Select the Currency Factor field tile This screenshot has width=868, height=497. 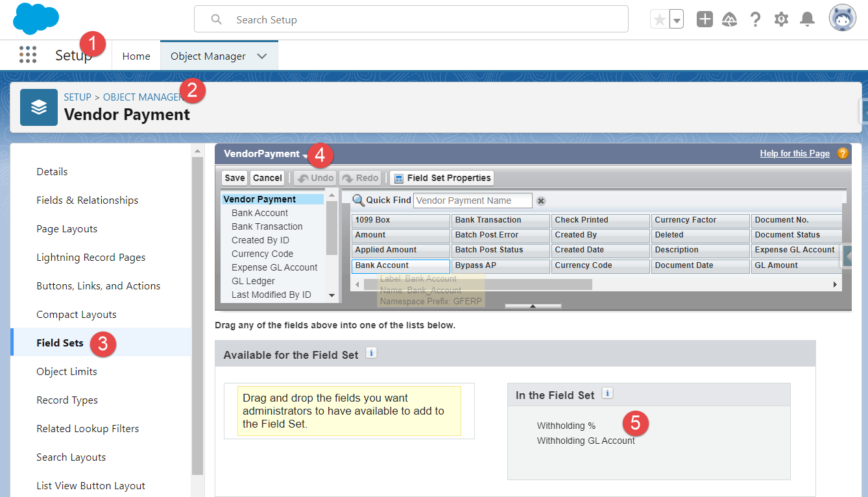point(700,220)
